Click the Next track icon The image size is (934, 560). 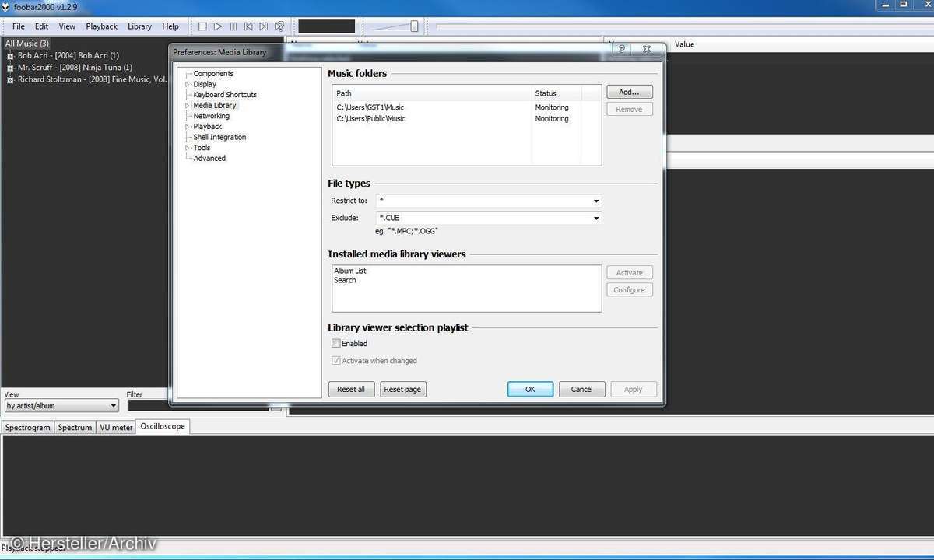(264, 26)
